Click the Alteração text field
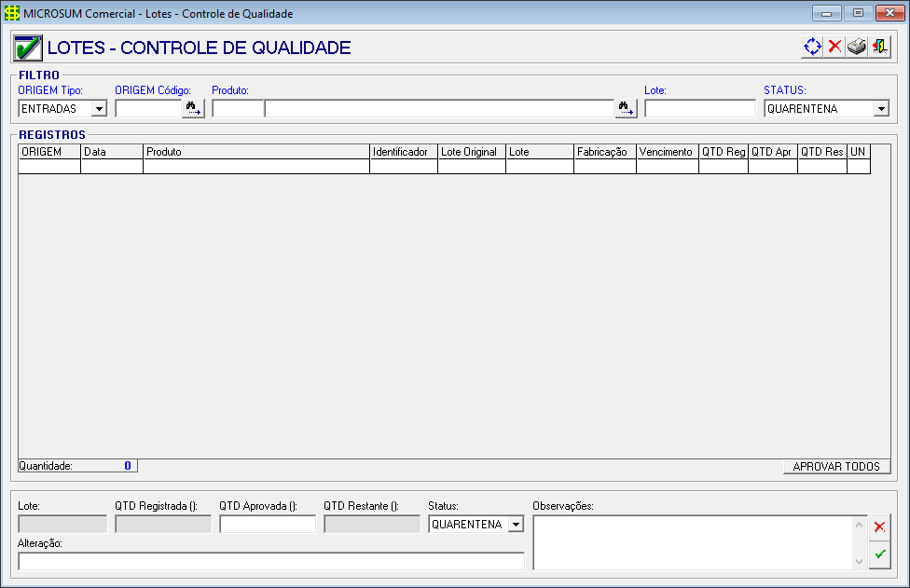The height and width of the screenshot is (588, 910). tap(270, 561)
